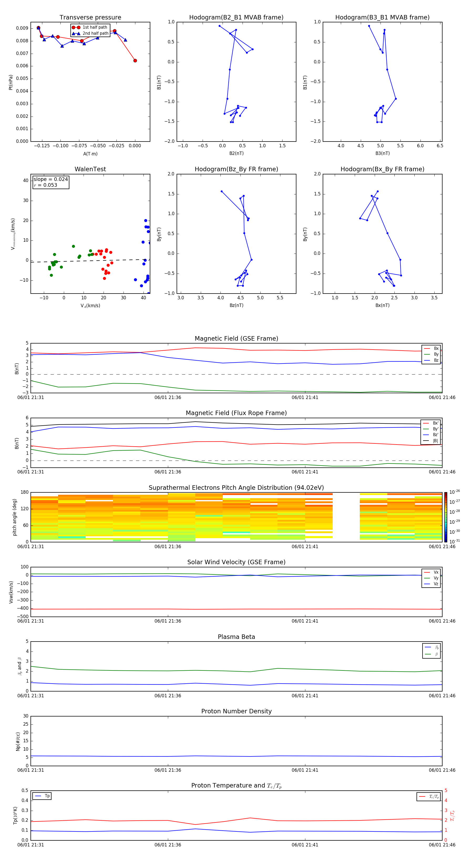Click the "Proton Temperature and Te/Tp" title
The width and height of the screenshot is (473, 868).
tap(236, 786)
